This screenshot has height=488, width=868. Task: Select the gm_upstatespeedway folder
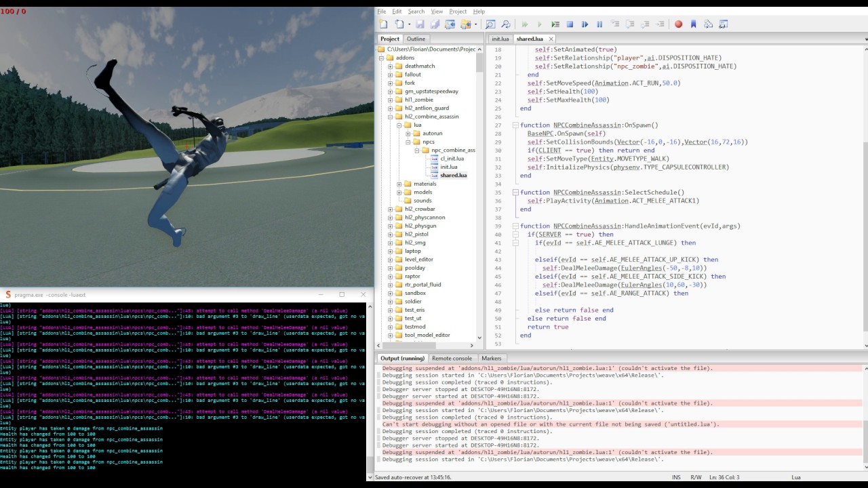(x=431, y=91)
